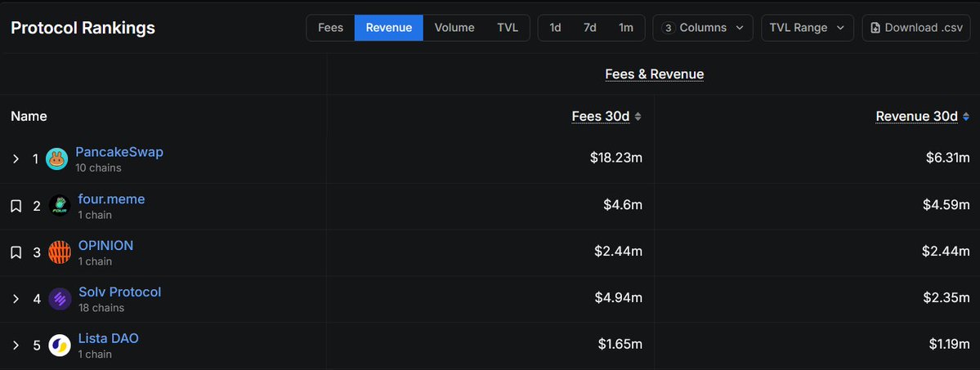This screenshot has height=370, width=980.
Task: Select the Revenue tab
Action: point(389,28)
